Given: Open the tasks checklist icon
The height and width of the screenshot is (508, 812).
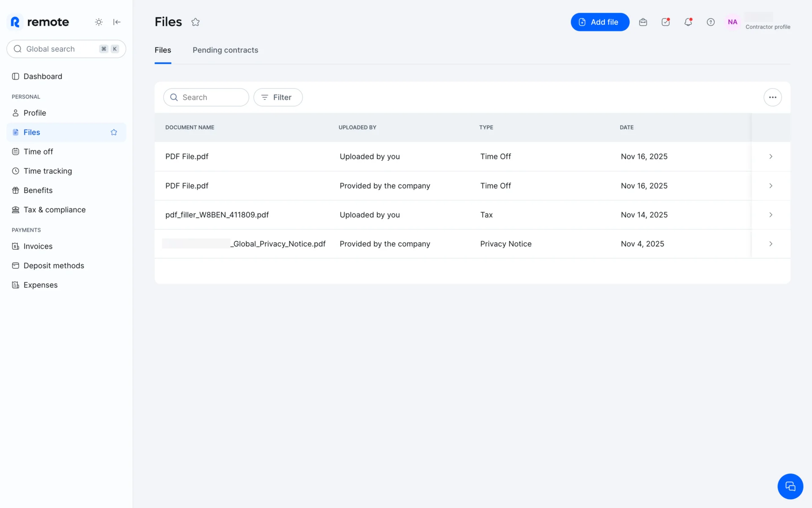Looking at the screenshot, I should click(x=665, y=22).
